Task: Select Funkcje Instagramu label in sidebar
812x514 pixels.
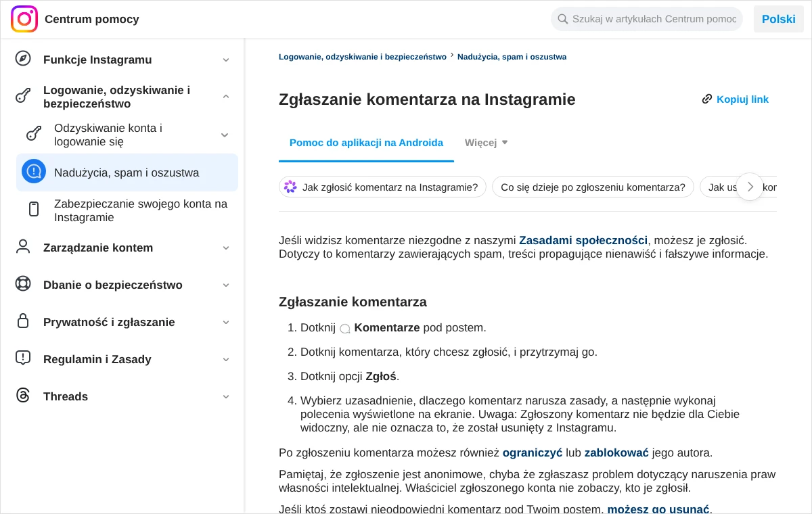Action: [x=97, y=60]
